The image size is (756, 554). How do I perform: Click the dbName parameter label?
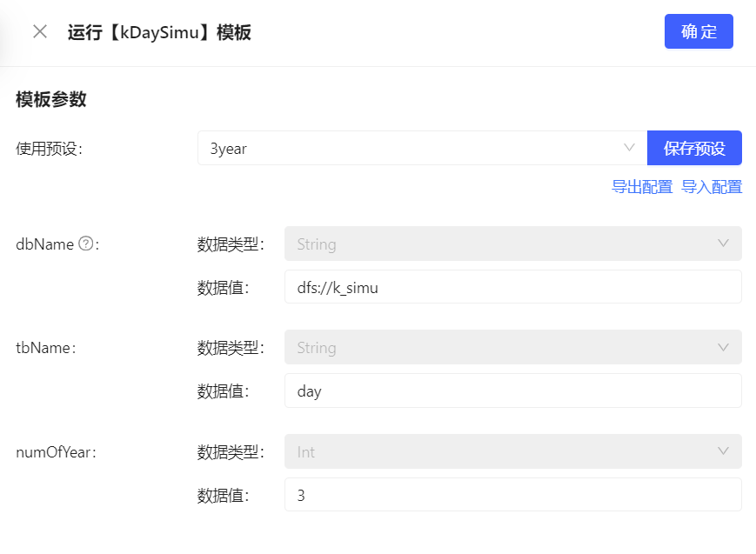(44, 244)
